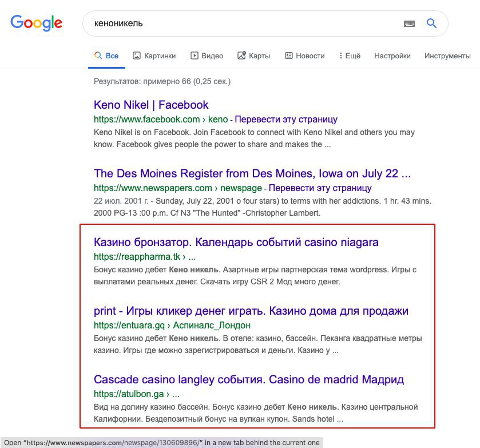Click snippet 'Пеканга квадратные метры'

point(371,338)
